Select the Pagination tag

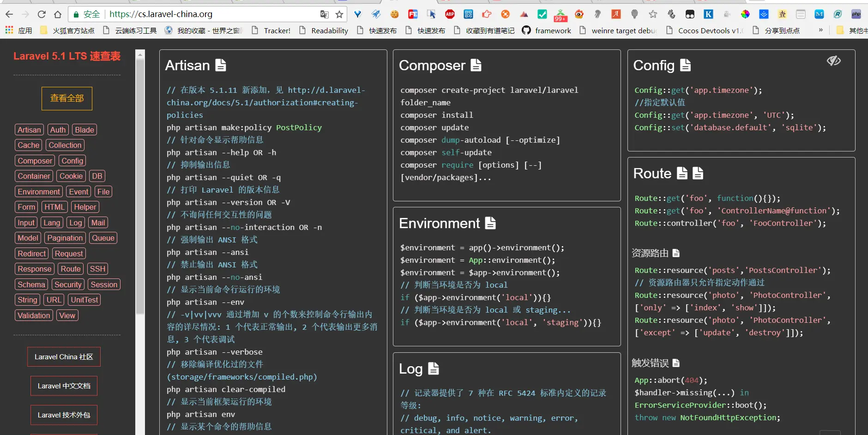pyautogui.click(x=65, y=238)
